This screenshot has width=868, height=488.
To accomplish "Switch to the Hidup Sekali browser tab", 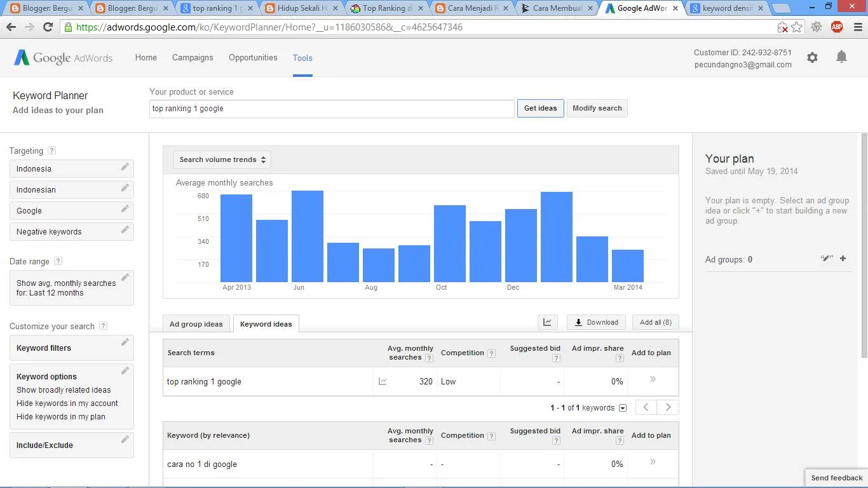I will (x=301, y=8).
